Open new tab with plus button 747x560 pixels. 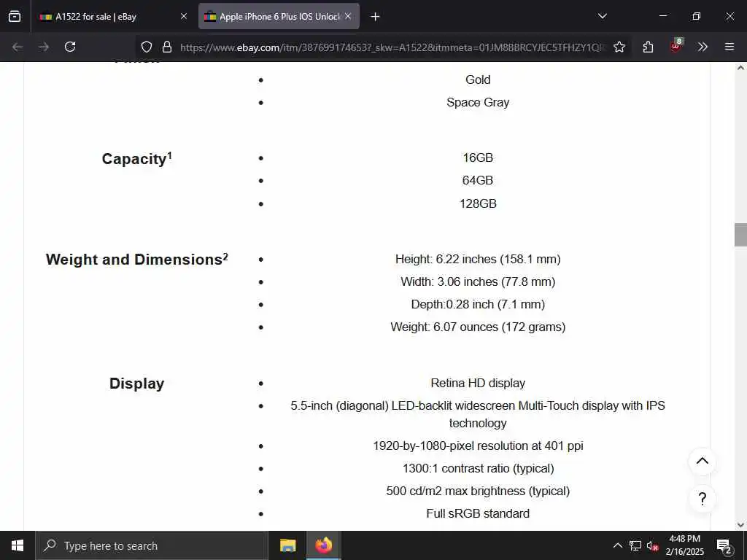click(375, 17)
